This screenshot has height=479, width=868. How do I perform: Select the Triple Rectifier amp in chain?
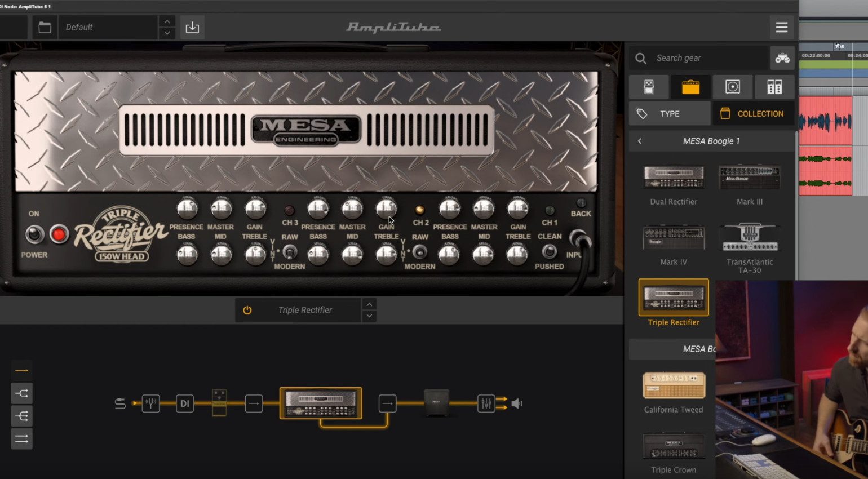(x=321, y=403)
